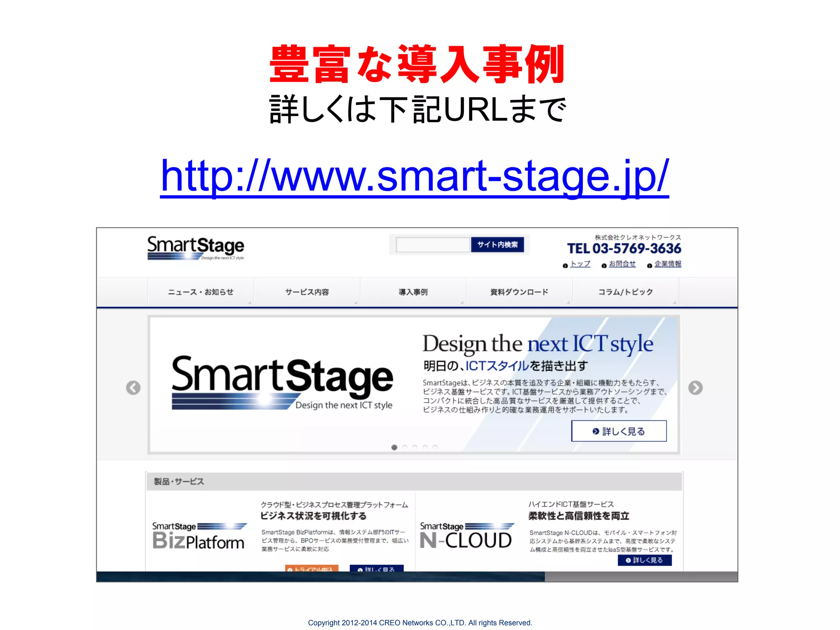840x630 pixels.
Task: Click the banner 詳しく見る button
Action: (x=619, y=431)
